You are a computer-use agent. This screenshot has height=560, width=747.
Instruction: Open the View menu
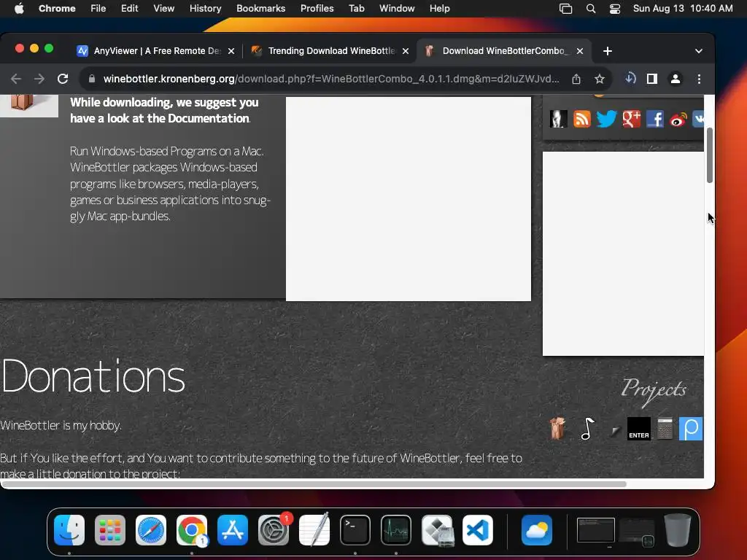pos(163,9)
